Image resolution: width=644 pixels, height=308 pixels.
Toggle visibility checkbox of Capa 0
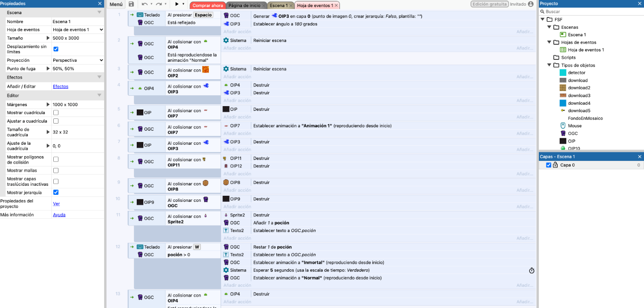tap(548, 165)
